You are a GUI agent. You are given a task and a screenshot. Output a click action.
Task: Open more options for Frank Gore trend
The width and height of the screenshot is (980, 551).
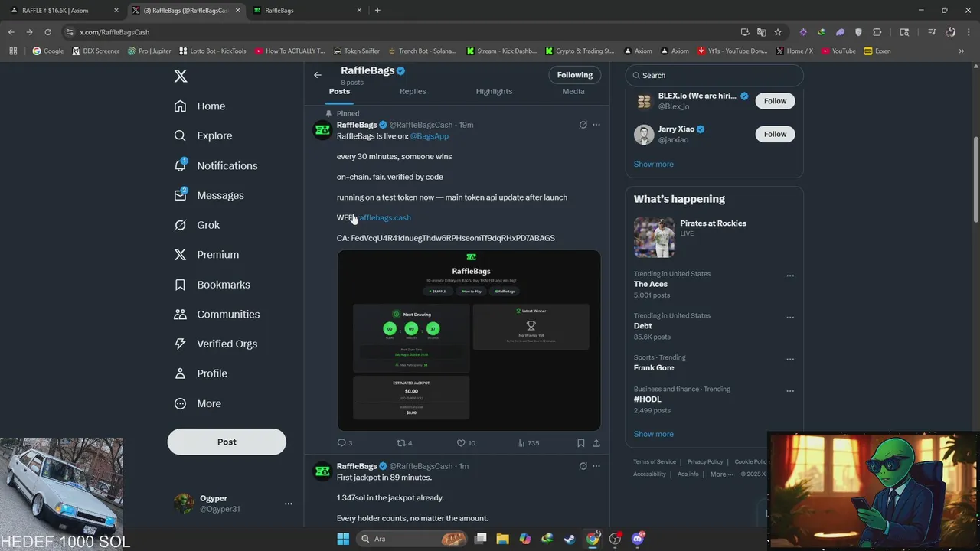click(x=790, y=359)
